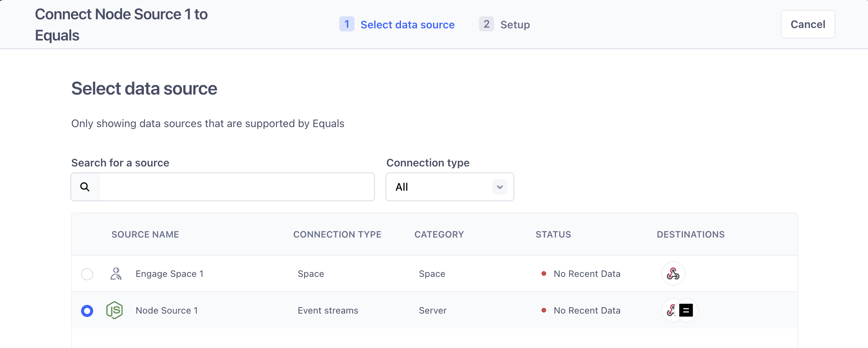Click Node Source 1's webhook destination icon
Image resolution: width=868 pixels, height=348 pixels.
point(671,310)
